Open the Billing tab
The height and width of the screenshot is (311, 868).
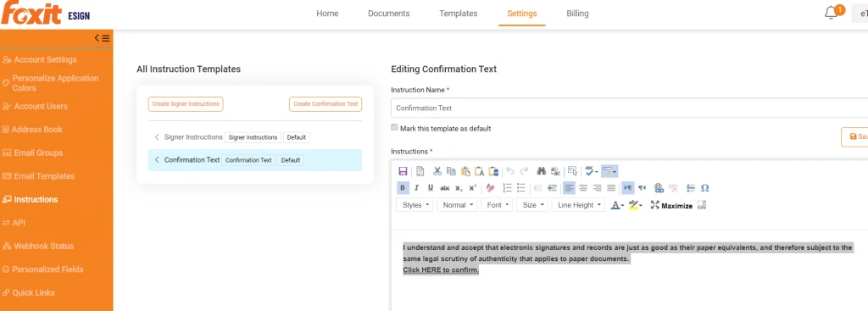577,14
